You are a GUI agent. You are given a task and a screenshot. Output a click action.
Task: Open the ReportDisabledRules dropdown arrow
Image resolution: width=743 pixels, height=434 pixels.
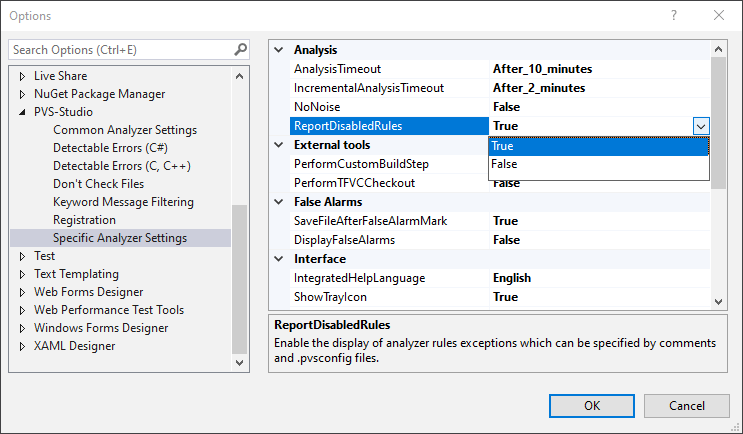(x=700, y=126)
